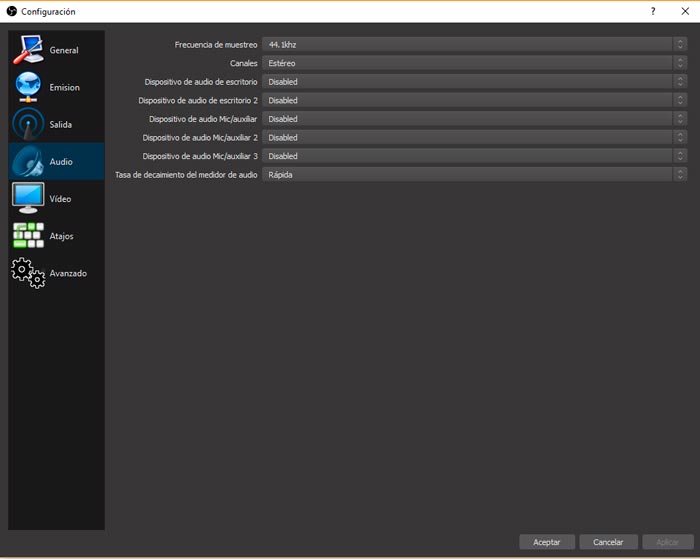Switch to the Vídeo tab label
The width and height of the screenshot is (700, 559).
click(x=60, y=199)
